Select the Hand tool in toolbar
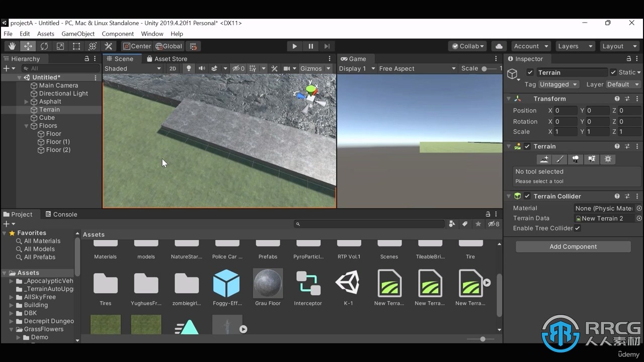The height and width of the screenshot is (362, 644). (12, 46)
